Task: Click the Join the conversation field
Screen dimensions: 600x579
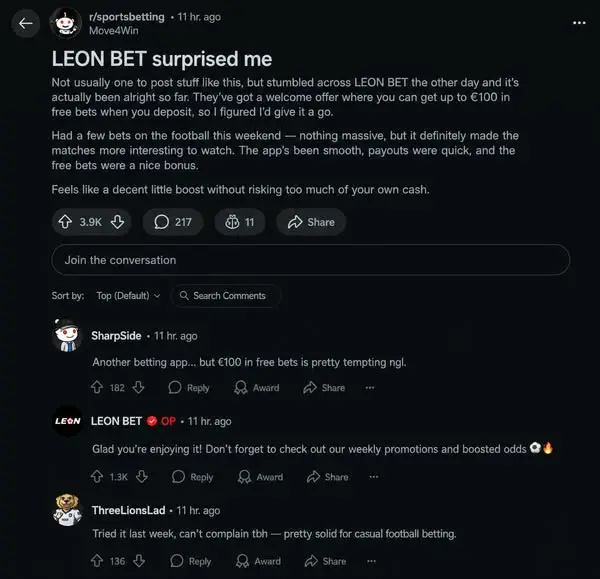Action: (311, 260)
